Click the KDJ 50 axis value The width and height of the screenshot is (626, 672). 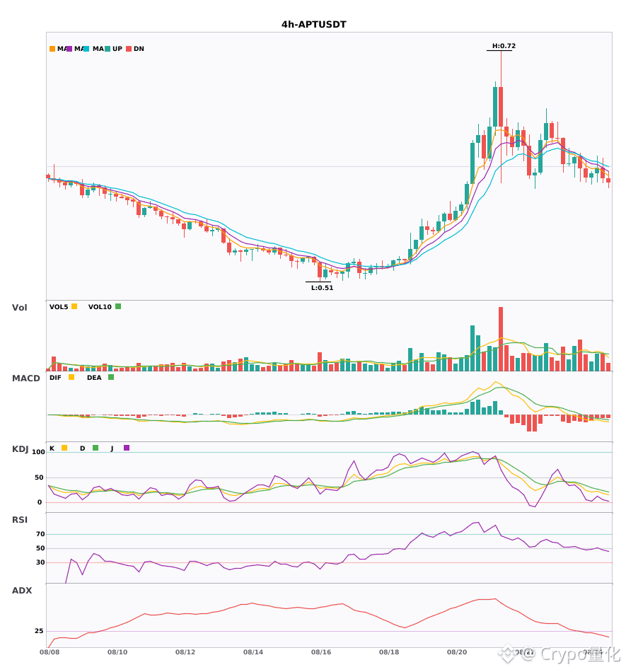39,477
